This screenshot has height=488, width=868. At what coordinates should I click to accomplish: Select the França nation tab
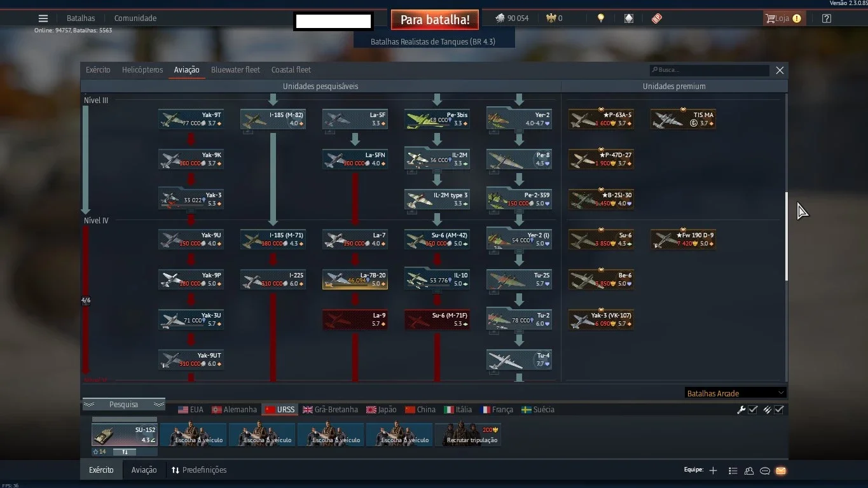[498, 410]
